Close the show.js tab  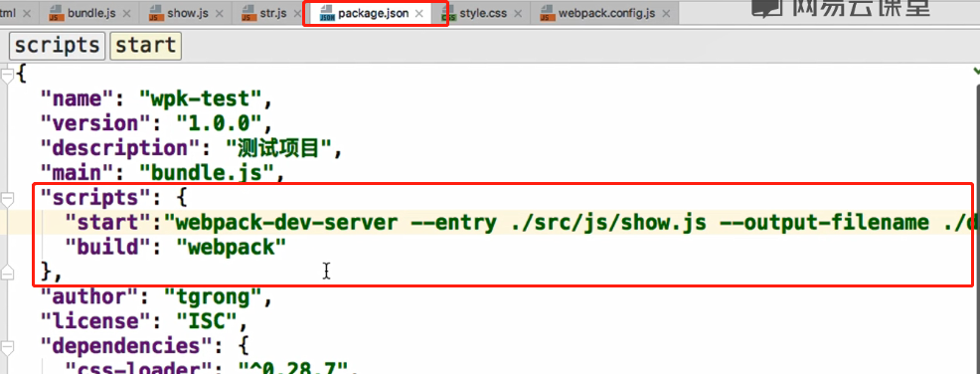(220, 13)
